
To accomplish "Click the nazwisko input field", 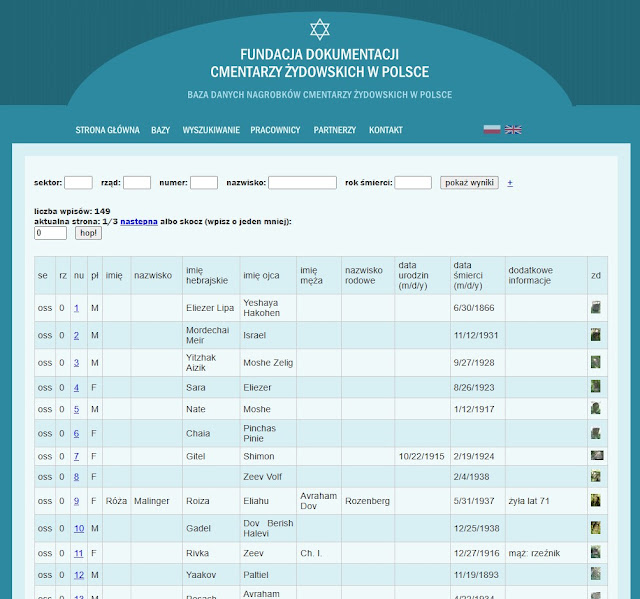I will coord(302,182).
